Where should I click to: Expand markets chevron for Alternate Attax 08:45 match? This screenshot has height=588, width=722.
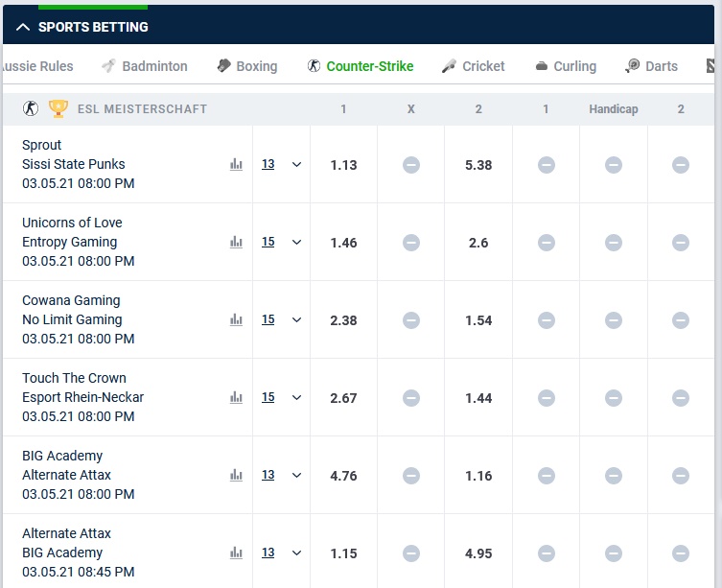click(x=297, y=553)
